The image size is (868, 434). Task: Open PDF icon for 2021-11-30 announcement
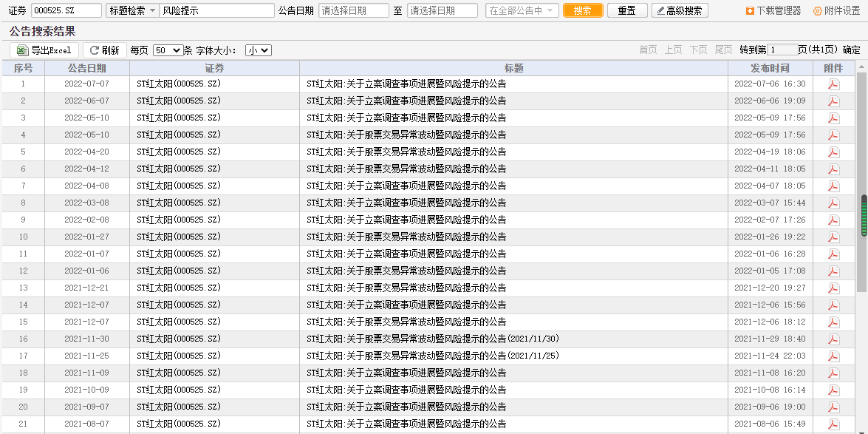click(833, 339)
